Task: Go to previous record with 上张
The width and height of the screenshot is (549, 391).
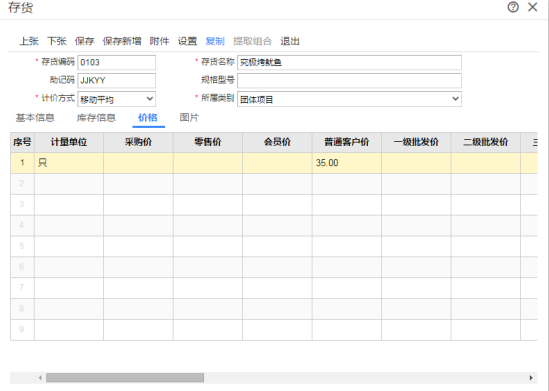Action: 29,41
